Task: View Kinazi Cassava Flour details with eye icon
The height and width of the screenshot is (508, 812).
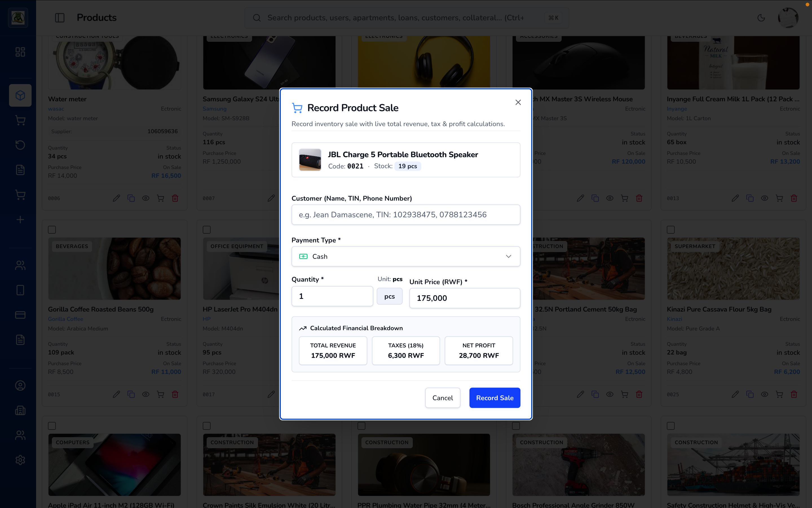Action: click(765, 395)
